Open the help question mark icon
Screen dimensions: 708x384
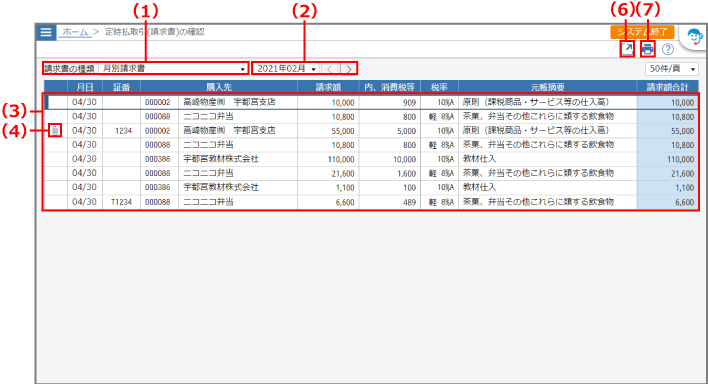pyautogui.click(x=668, y=49)
